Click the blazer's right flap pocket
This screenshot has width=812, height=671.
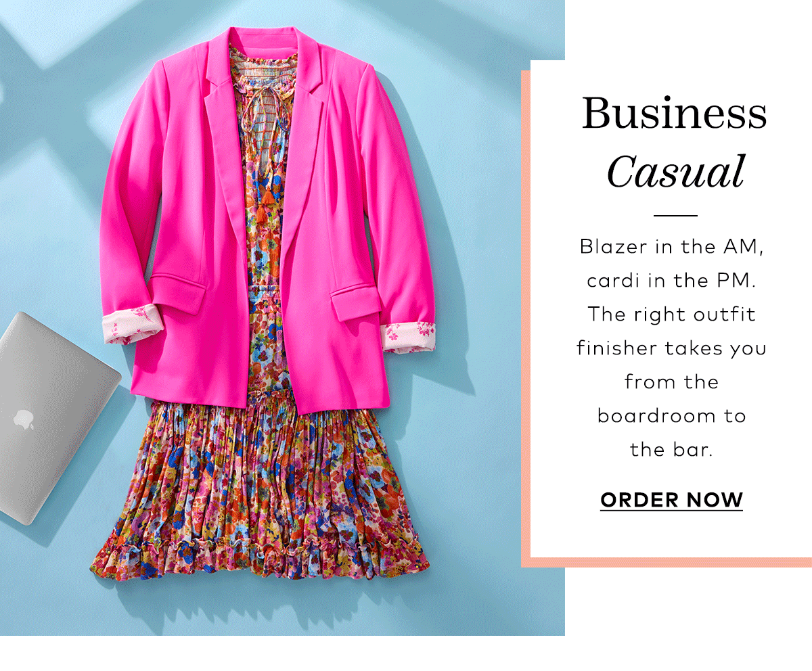click(357, 302)
